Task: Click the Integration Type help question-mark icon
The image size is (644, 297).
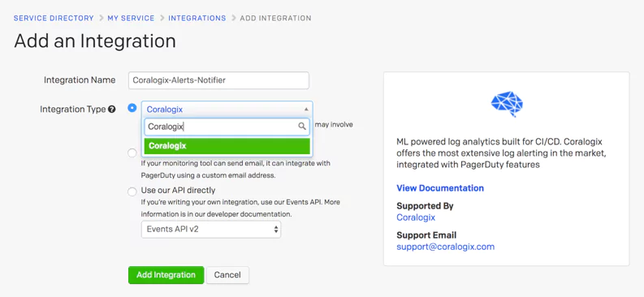Action: [x=112, y=110]
